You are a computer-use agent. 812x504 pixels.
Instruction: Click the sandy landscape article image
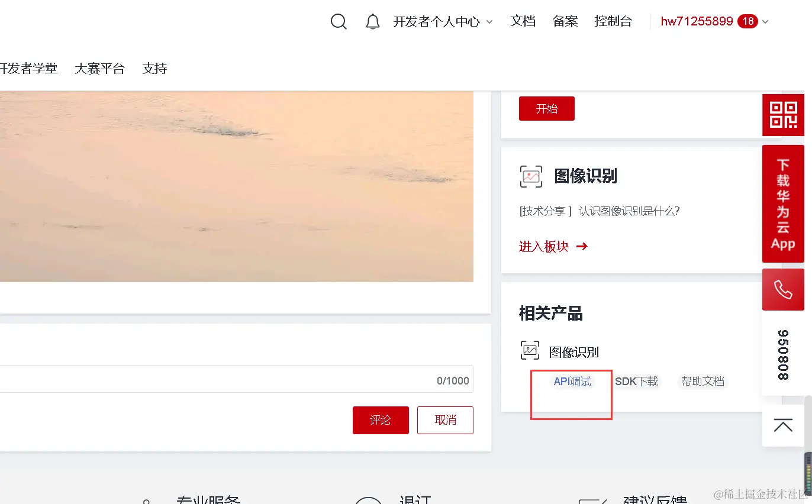point(237,187)
